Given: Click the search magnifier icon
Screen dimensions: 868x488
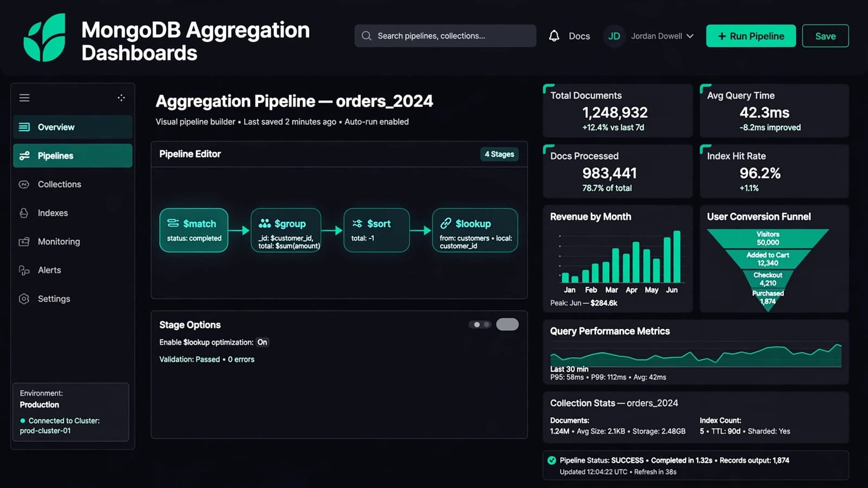Looking at the screenshot, I should click(x=367, y=36).
